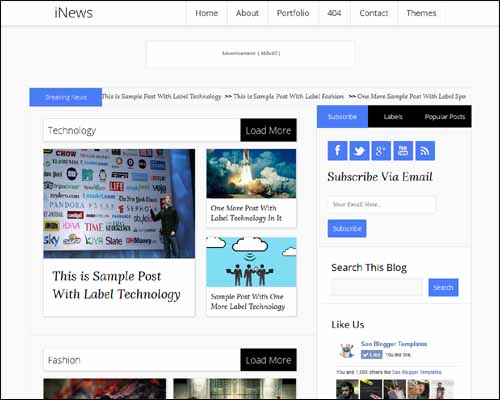This screenshot has width=500, height=400.
Task: Click the Fashion section heading
Action: (64, 360)
